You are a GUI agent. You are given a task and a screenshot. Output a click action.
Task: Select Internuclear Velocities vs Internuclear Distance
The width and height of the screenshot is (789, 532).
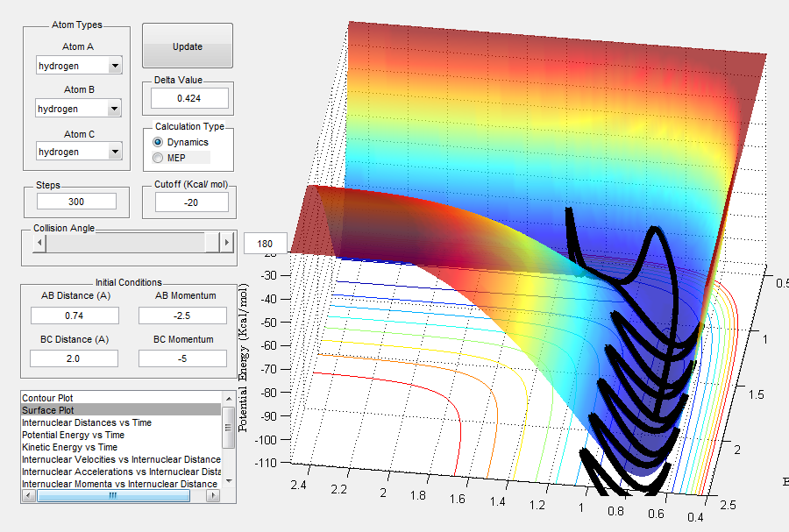(x=121, y=459)
